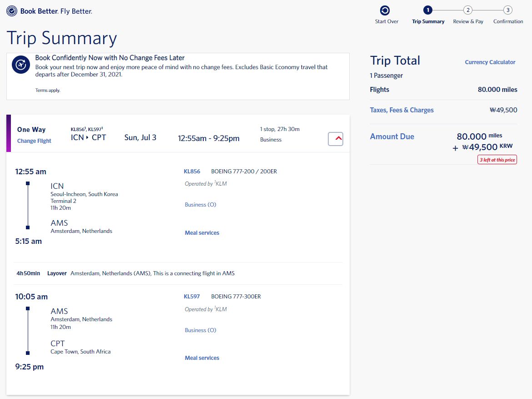Click the '1 stop, 27h 30m' duration text
Image resolution: width=532 pixels, height=399 pixels.
point(280,129)
